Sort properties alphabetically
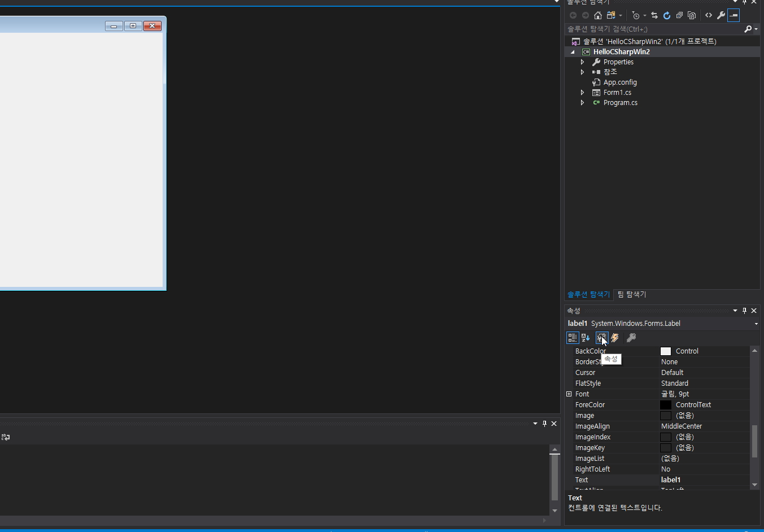764x532 pixels. click(586, 338)
